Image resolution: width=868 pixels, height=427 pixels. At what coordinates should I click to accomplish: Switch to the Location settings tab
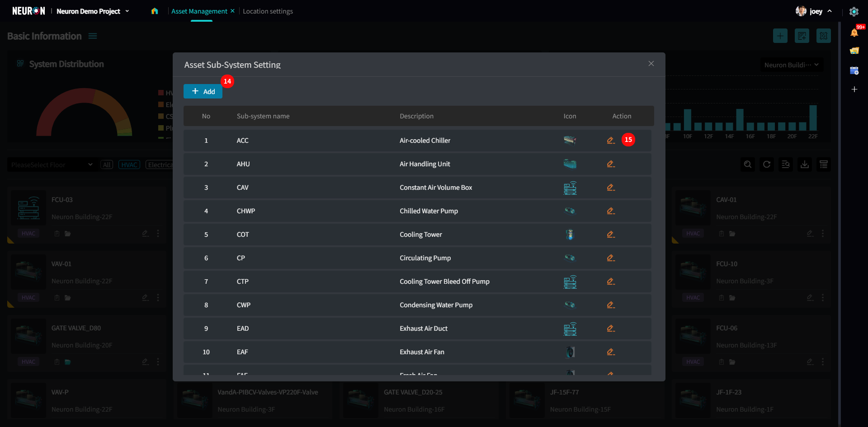pyautogui.click(x=268, y=11)
